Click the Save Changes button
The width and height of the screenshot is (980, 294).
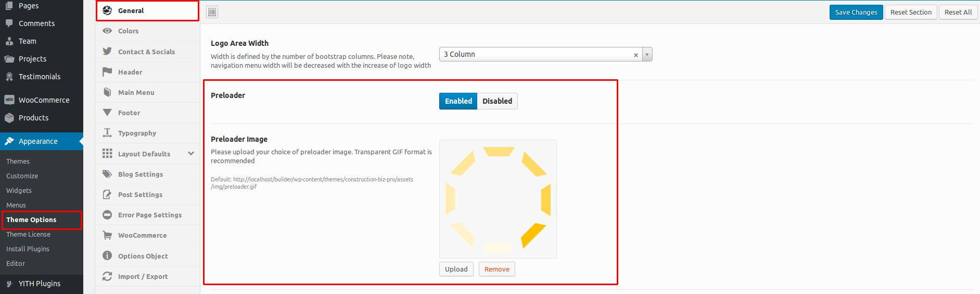856,12
